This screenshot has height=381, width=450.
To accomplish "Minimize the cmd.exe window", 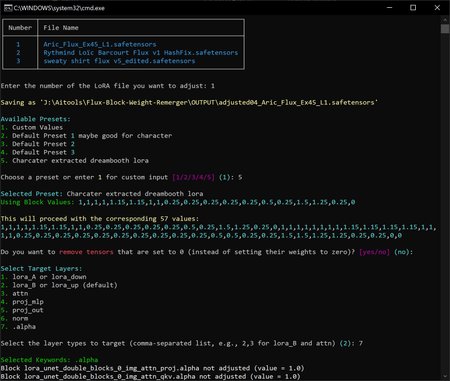I will pyautogui.click(x=389, y=8).
